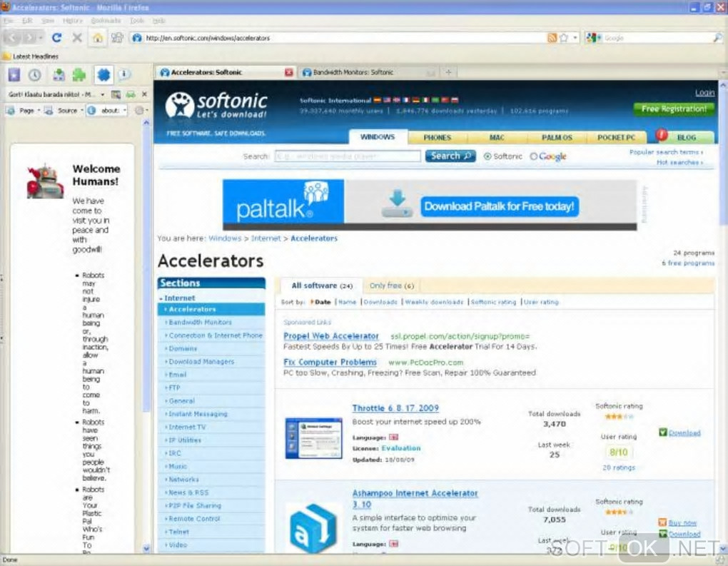Click the Ashampoo Internet Accelerator blue icon
Viewport: 728px width, 566px height.
313,529
